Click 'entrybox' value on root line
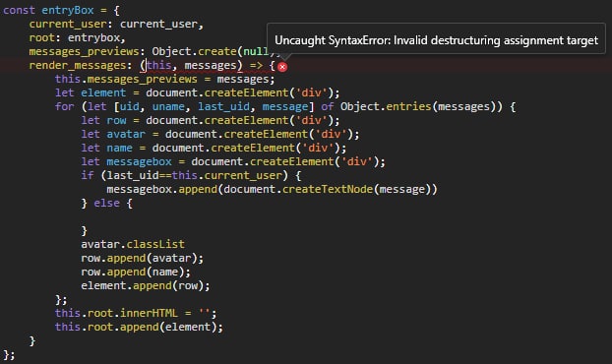The image size is (612, 364). pos(93,37)
